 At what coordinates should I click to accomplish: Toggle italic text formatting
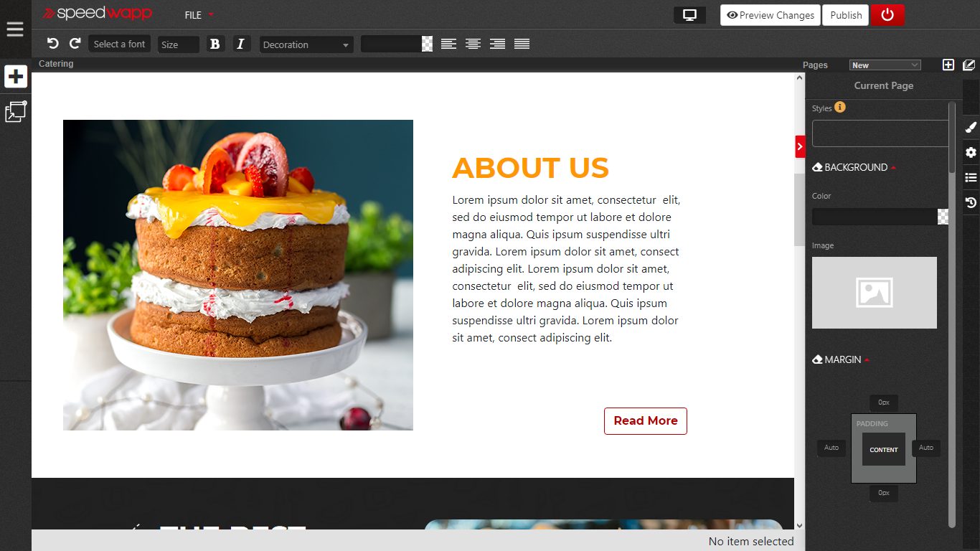pos(240,44)
